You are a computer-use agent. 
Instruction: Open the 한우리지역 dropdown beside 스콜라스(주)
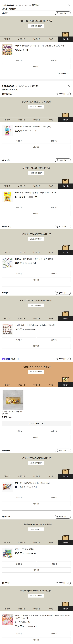click(63, 226)
